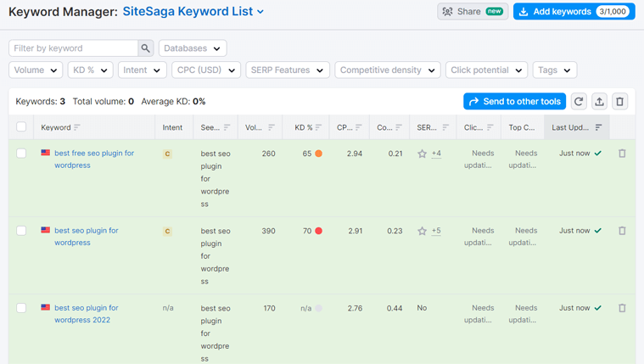Click Send to other tools
Screen dimensions: 644x364
pos(515,102)
